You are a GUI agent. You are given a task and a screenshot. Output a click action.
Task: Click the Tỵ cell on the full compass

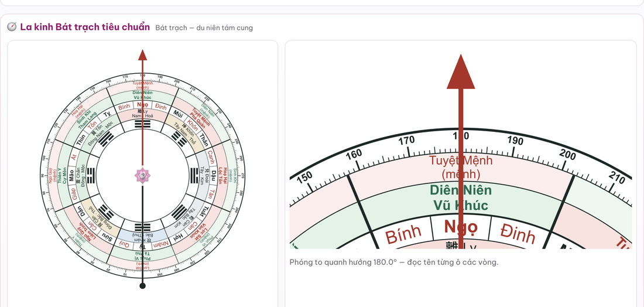click(107, 114)
